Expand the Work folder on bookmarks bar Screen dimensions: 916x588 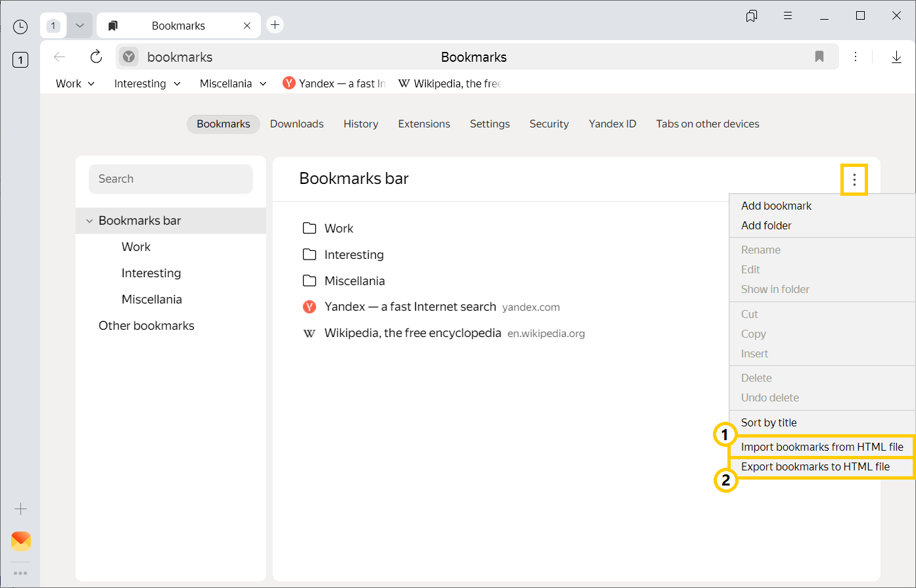click(75, 83)
